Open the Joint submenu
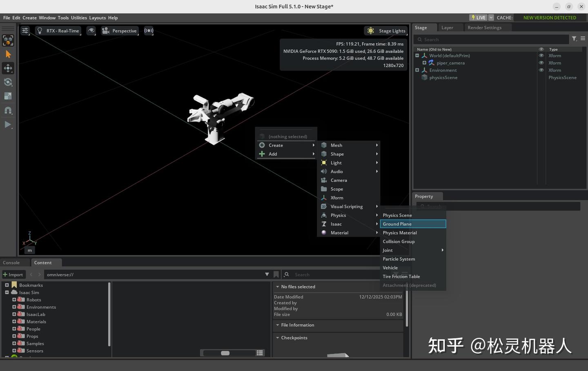Screen dimensions: 588x371 [x=413, y=250]
